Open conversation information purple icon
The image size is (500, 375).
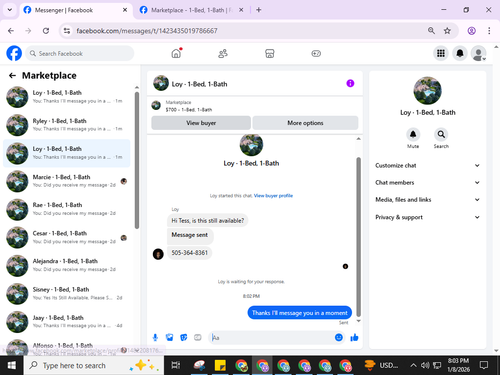tap(350, 83)
